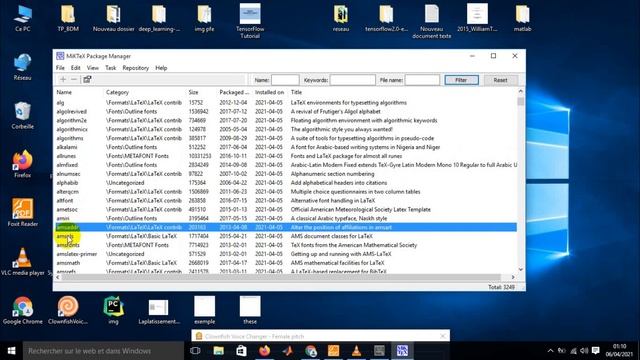Image resolution: width=640 pixels, height=360 pixels.
Task: Select the ClownfishVoic... desktop shortcut
Action: pos(68,310)
